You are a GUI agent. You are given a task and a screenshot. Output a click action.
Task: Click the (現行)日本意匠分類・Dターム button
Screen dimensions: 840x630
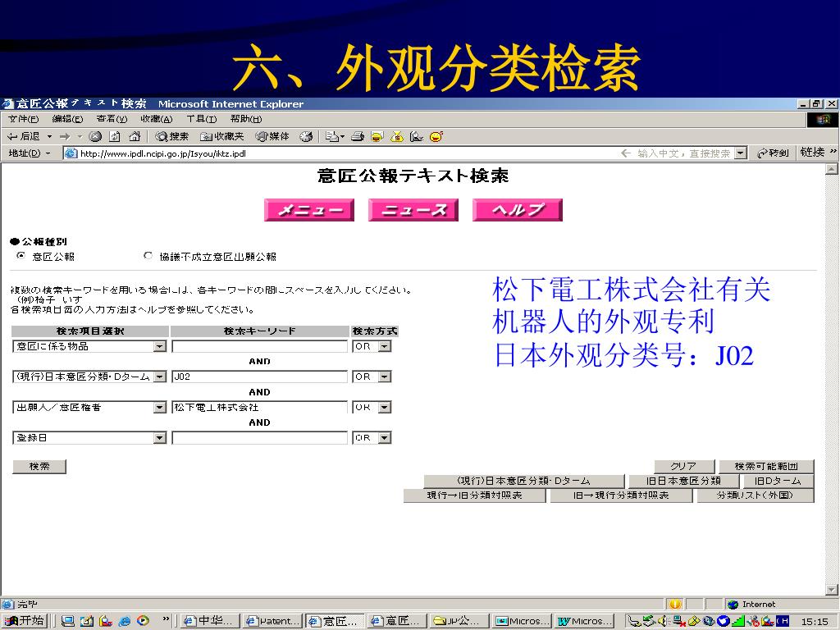coord(524,481)
